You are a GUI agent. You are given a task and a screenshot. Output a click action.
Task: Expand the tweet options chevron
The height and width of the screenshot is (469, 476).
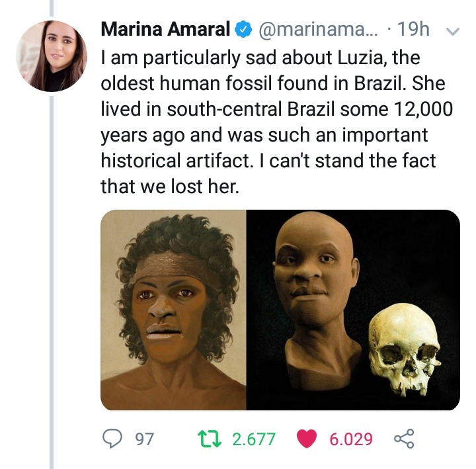pos(453,30)
